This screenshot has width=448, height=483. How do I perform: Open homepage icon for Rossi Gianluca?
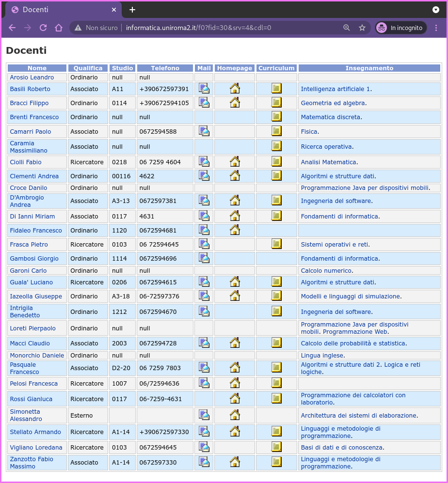click(235, 399)
